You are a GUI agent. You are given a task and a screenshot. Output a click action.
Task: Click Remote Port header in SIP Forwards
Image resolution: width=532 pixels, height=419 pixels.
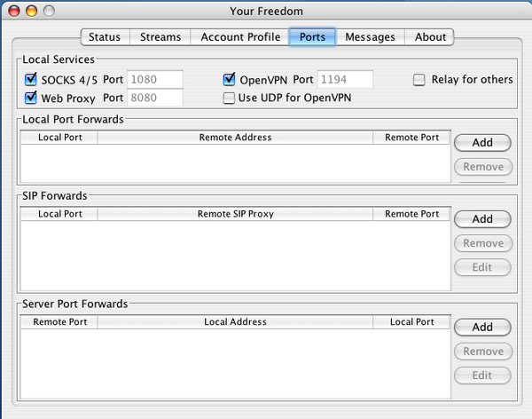point(411,214)
